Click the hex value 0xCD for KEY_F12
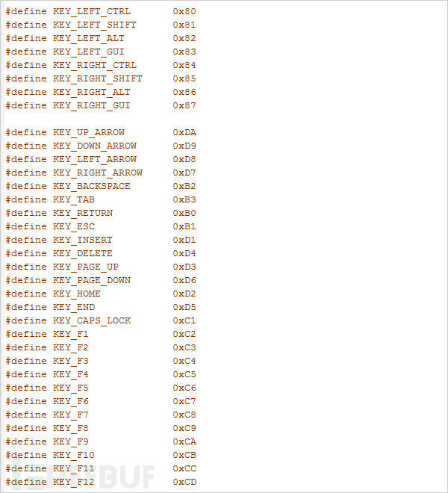448x493 pixels. click(184, 482)
